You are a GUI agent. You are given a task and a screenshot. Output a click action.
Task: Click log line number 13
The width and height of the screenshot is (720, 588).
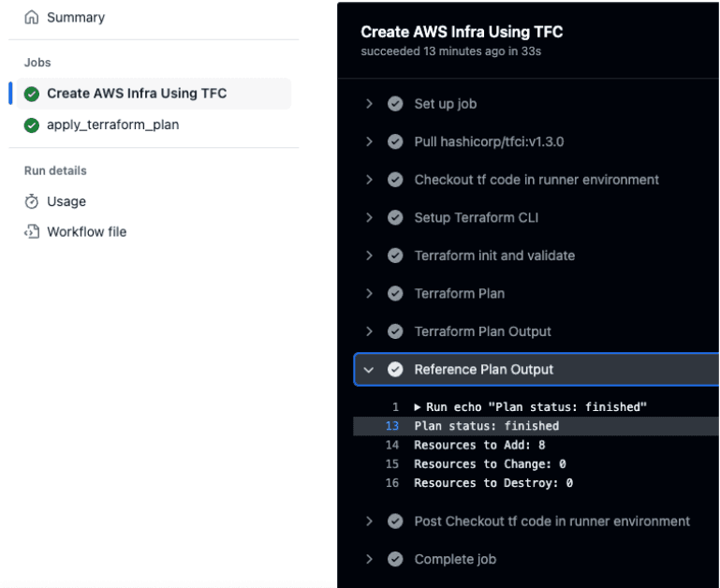point(392,426)
